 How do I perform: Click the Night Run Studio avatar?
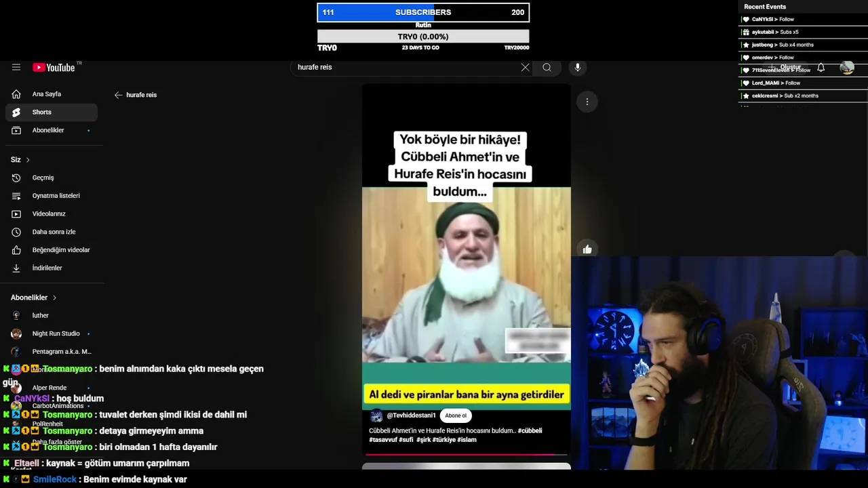pyautogui.click(x=16, y=333)
